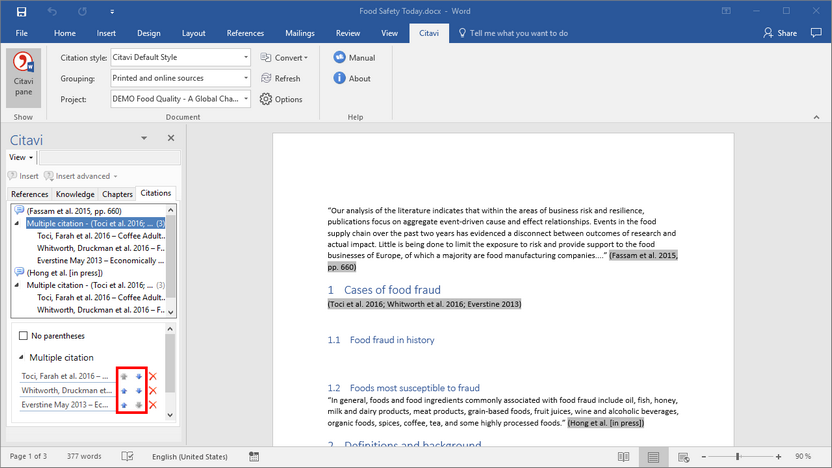832x468 pixels.
Task: Open the View ribbon tab
Action: (389, 33)
